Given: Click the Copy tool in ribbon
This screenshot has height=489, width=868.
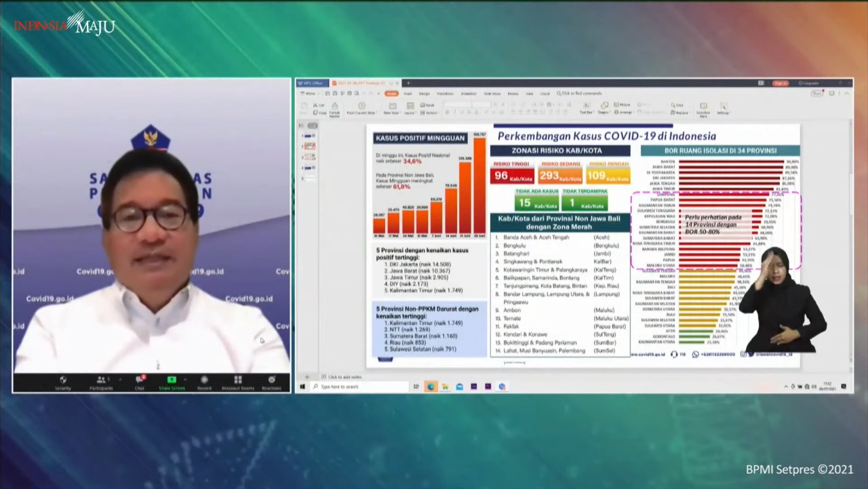Looking at the screenshot, I should click(x=319, y=113).
